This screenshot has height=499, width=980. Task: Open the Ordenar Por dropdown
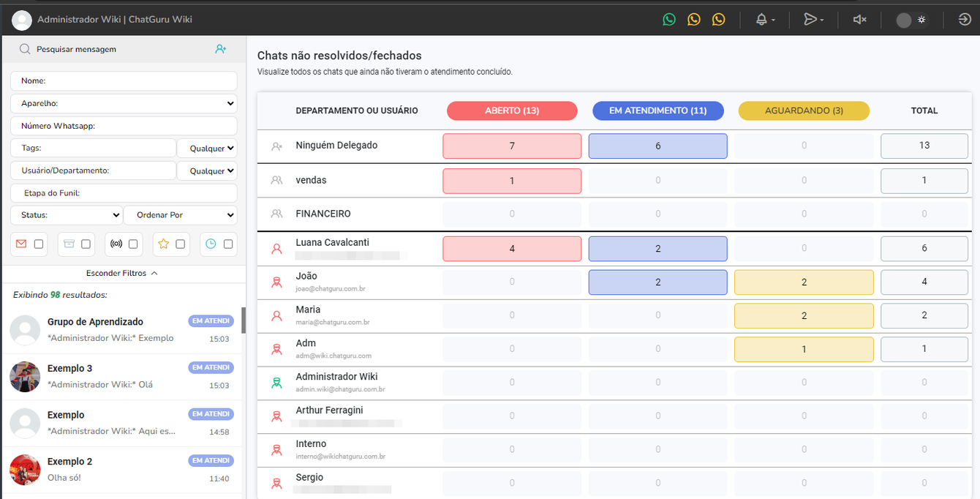[181, 215]
